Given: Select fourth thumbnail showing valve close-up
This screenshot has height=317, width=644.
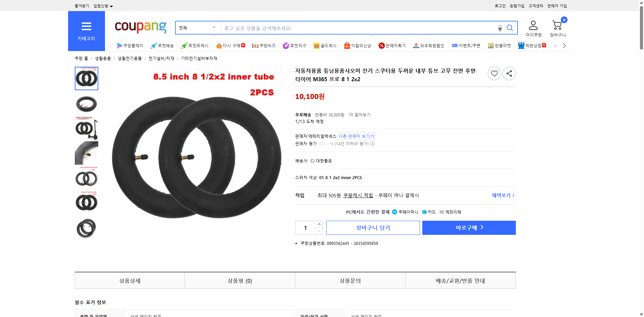Looking at the screenshot, I should point(87,153).
